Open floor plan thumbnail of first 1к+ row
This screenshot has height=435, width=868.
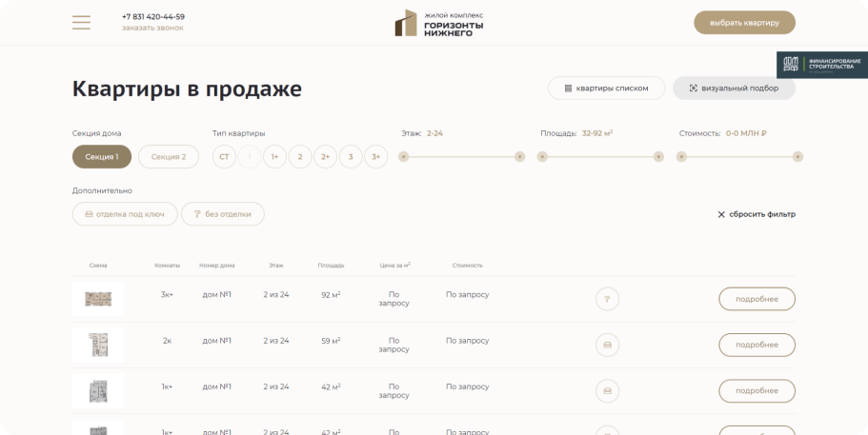(x=98, y=391)
